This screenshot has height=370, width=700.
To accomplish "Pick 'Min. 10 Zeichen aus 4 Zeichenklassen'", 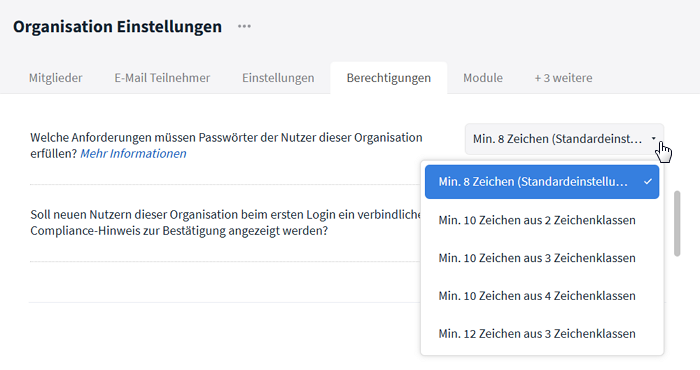I will (542, 296).
